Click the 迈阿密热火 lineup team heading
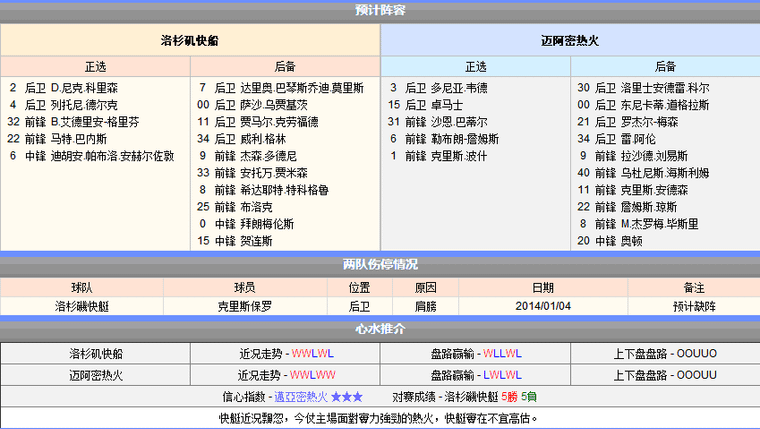This screenshot has height=429, width=760. [570, 40]
